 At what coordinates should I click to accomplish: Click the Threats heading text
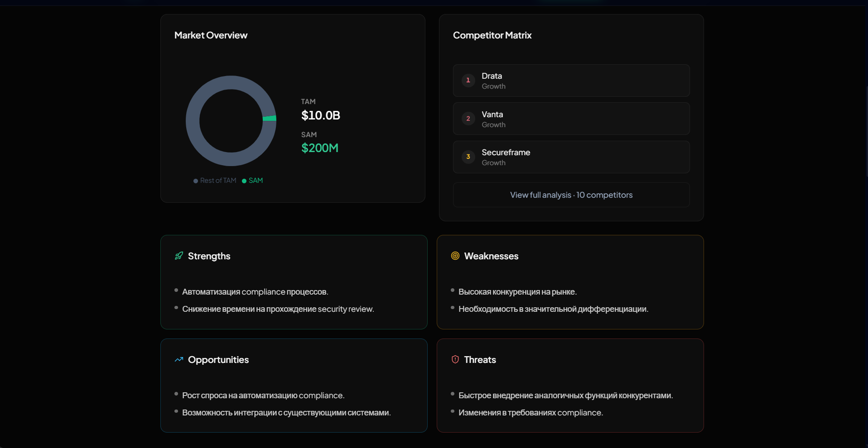click(480, 360)
